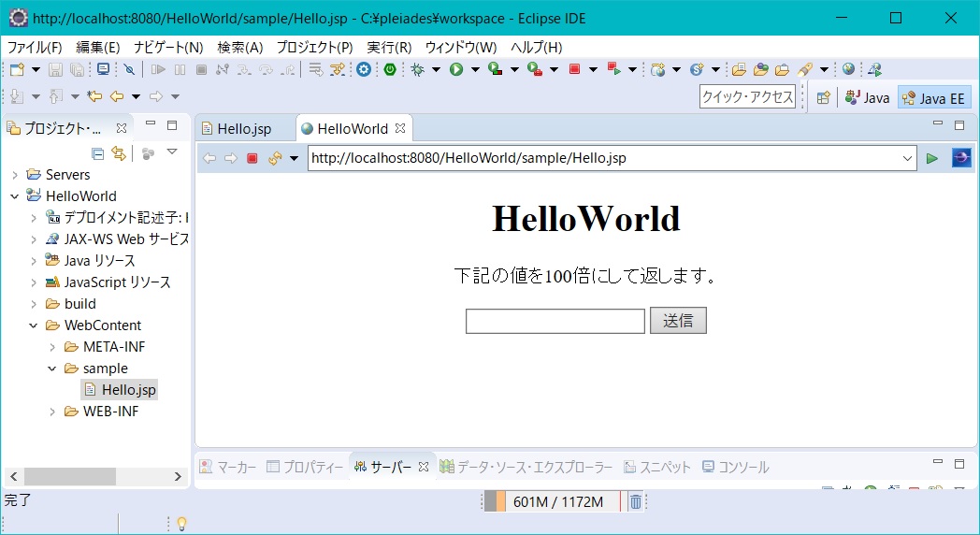Click the New wizard toolbar icon
980x535 pixels.
pos(17,69)
